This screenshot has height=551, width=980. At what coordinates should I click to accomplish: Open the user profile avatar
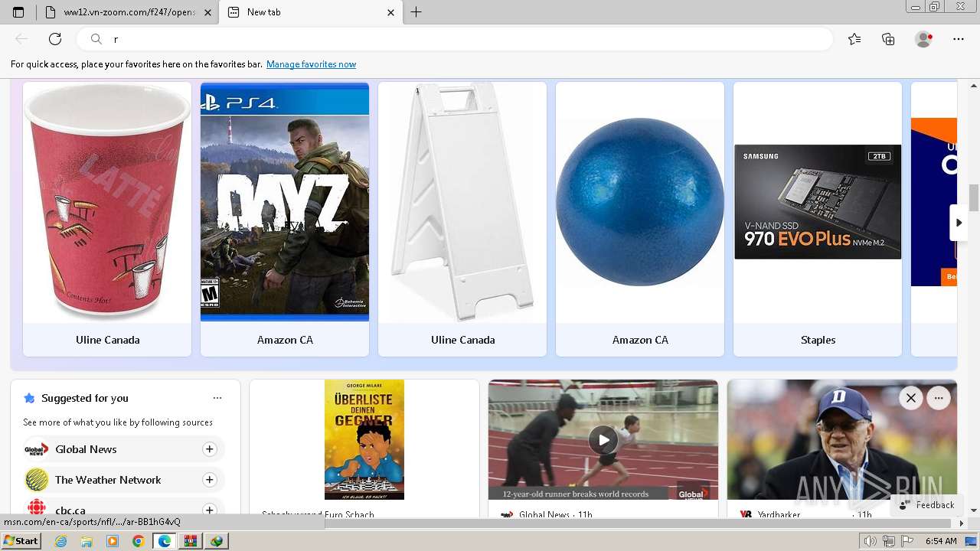click(924, 39)
